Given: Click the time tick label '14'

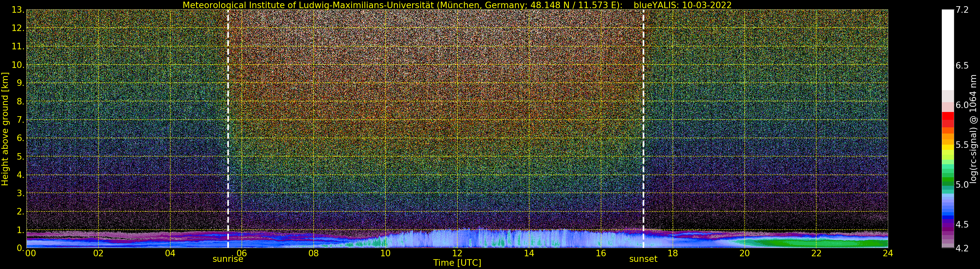Looking at the screenshot, I should coord(529,253).
